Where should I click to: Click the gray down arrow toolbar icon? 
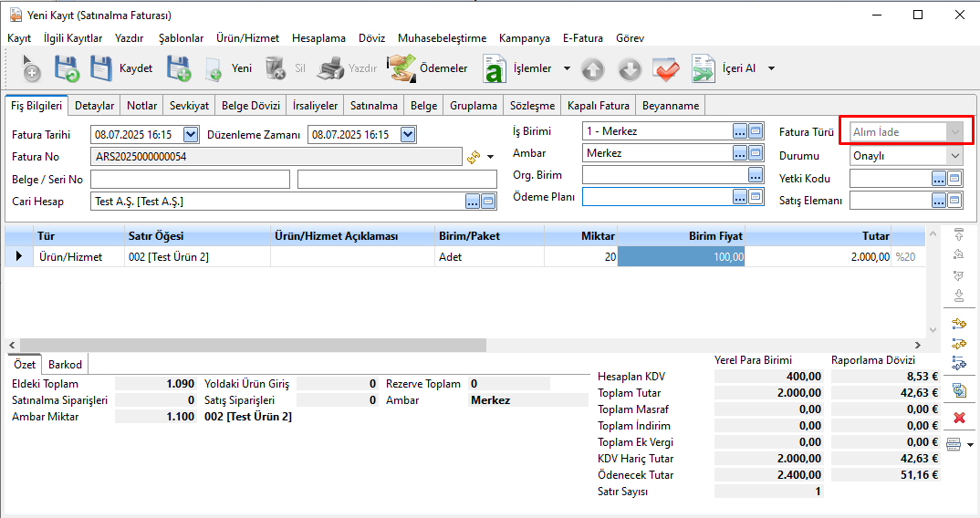tap(630, 68)
